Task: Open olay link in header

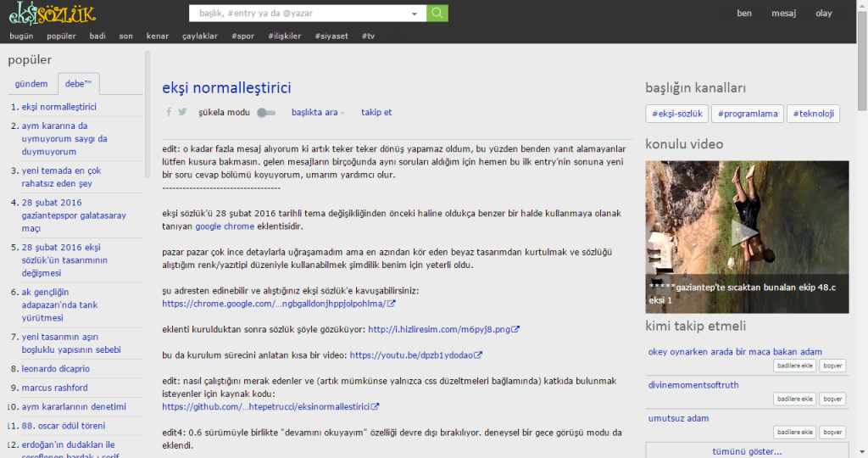Action: coord(824,14)
